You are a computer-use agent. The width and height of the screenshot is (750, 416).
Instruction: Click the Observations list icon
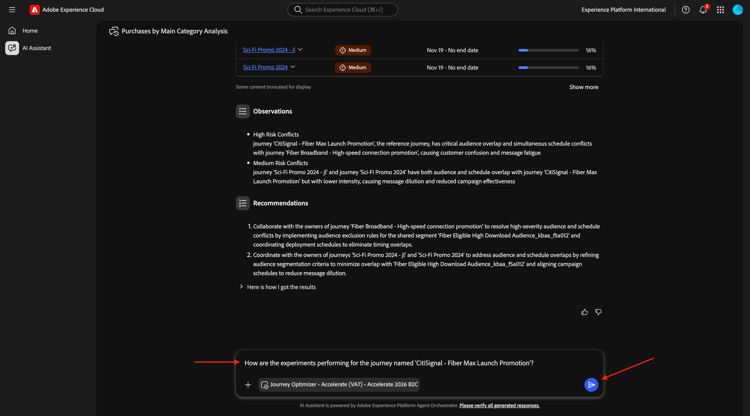(243, 111)
